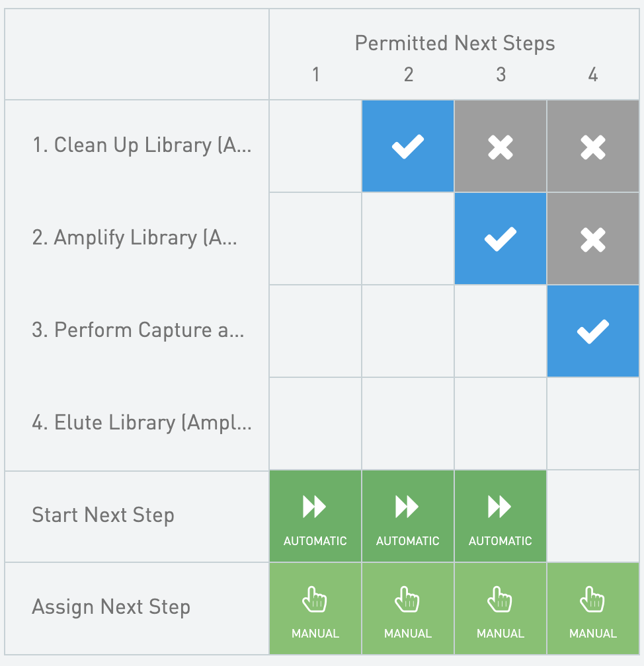This screenshot has height=666, width=644.
Task: Select the Amplify Library row label
Action: click(134, 238)
